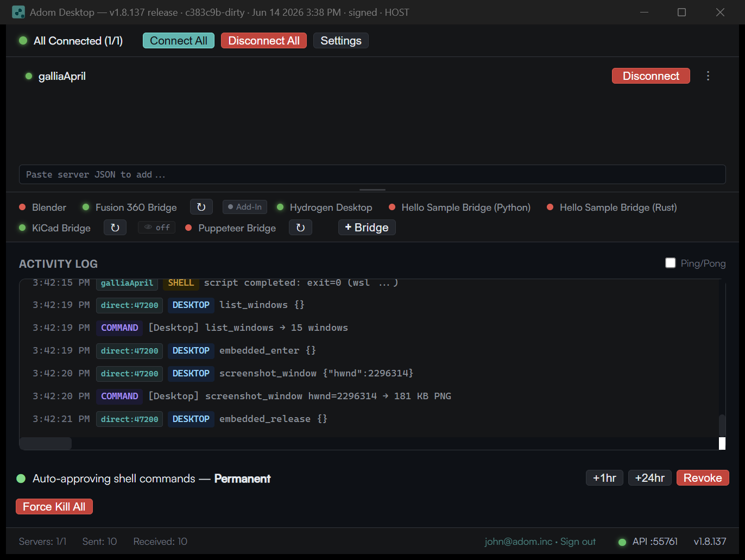Select the KiCad Bridge label
Image resolution: width=745 pixels, height=560 pixels.
coord(61,228)
